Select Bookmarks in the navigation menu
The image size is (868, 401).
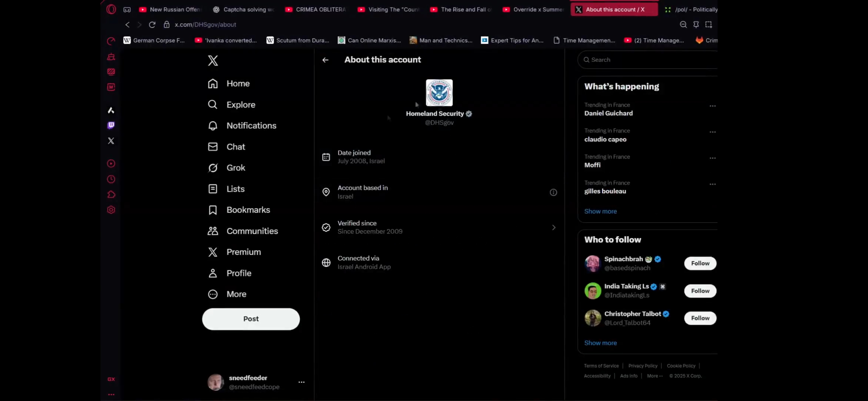(x=248, y=210)
